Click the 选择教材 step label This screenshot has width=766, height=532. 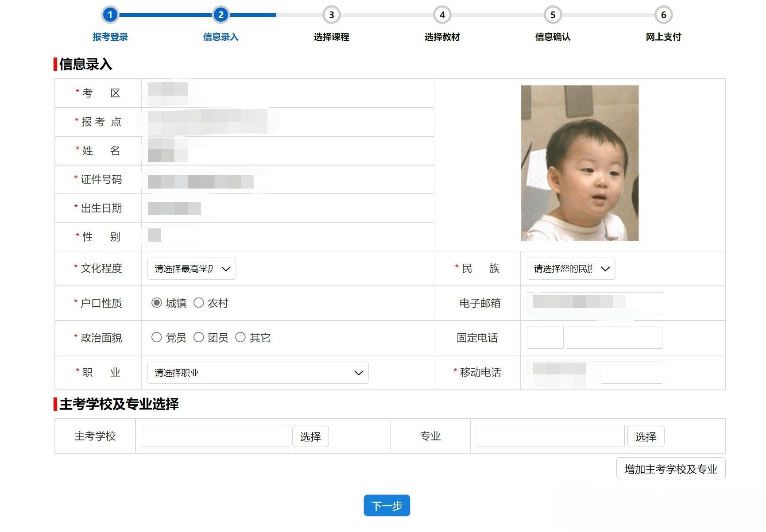pyautogui.click(x=442, y=37)
